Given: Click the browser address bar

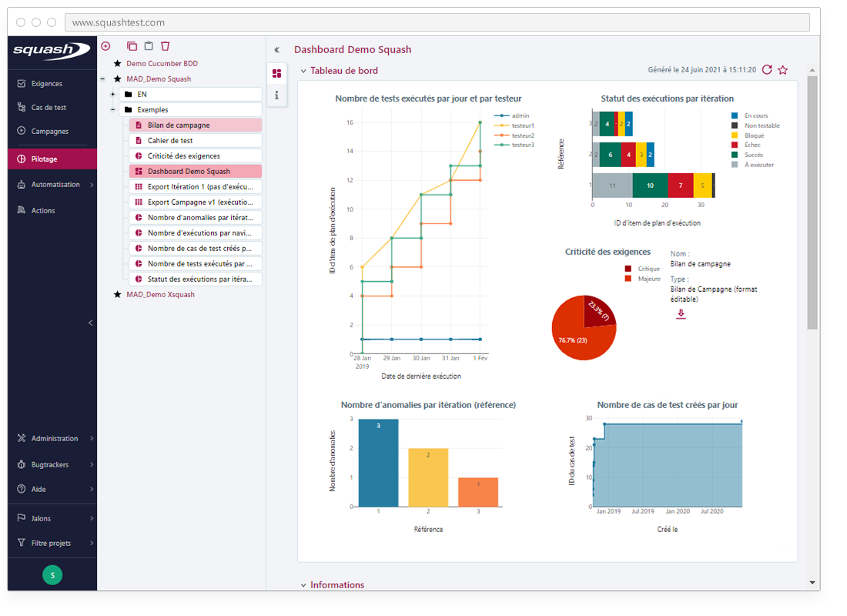Looking at the screenshot, I should click(x=437, y=22).
